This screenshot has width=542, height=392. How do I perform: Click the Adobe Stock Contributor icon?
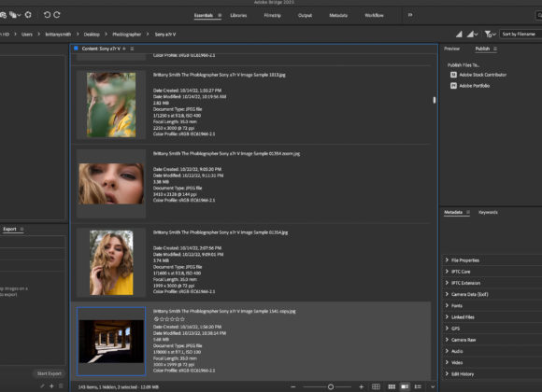pos(453,75)
